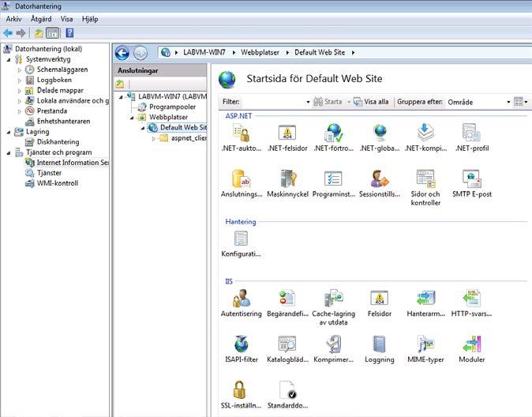The width and height of the screenshot is (532, 417).
Task: Open the Standarddokument icon
Action: click(287, 390)
